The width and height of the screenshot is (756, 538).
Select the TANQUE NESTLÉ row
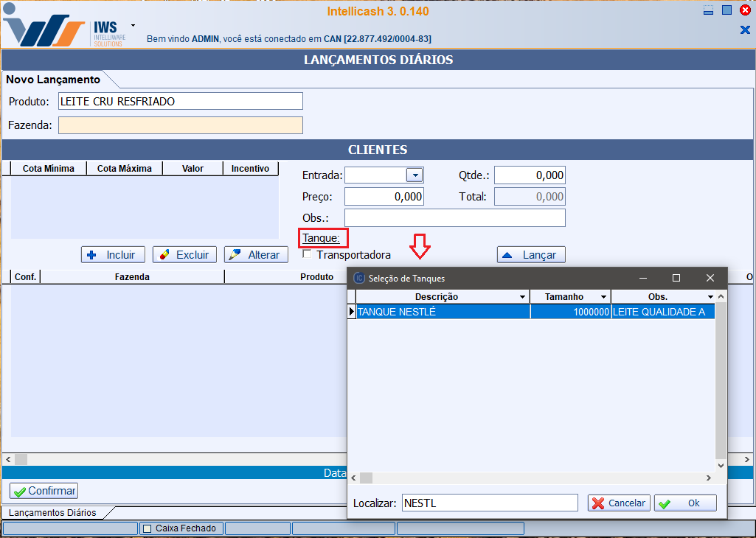[443, 312]
